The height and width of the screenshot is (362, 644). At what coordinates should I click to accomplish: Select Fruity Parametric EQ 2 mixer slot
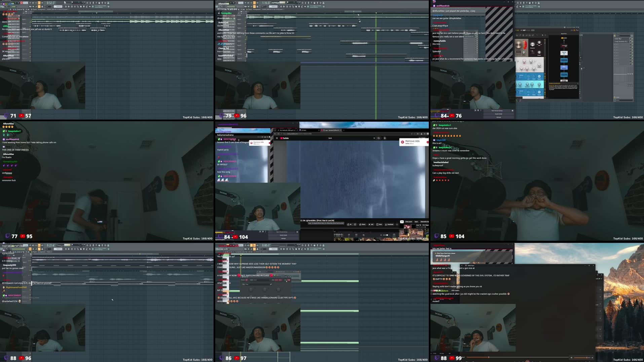pyautogui.click(x=621, y=41)
